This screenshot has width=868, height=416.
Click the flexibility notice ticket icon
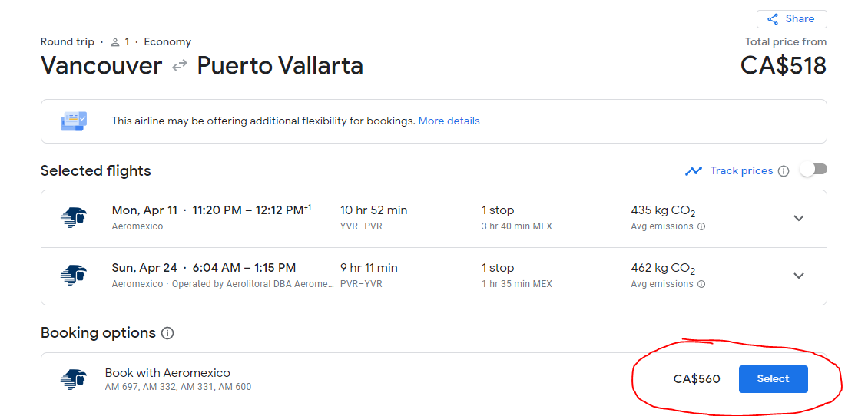click(x=75, y=121)
